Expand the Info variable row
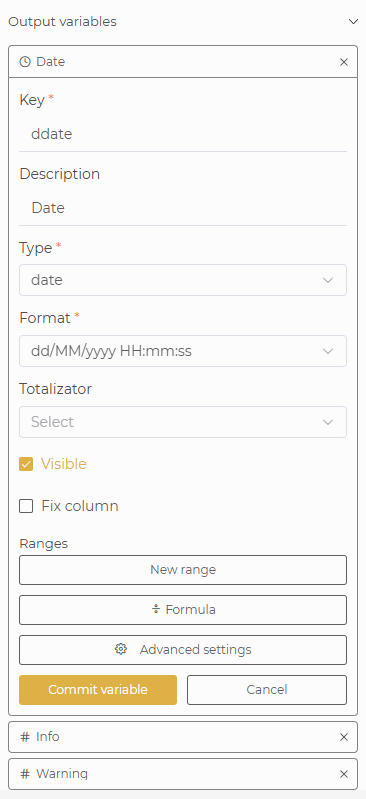This screenshot has height=799, width=366. [x=183, y=737]
